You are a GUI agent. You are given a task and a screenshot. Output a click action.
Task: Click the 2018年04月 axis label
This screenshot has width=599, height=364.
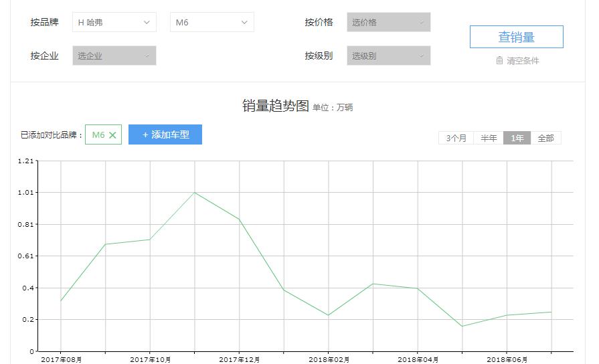click(418, 359)
